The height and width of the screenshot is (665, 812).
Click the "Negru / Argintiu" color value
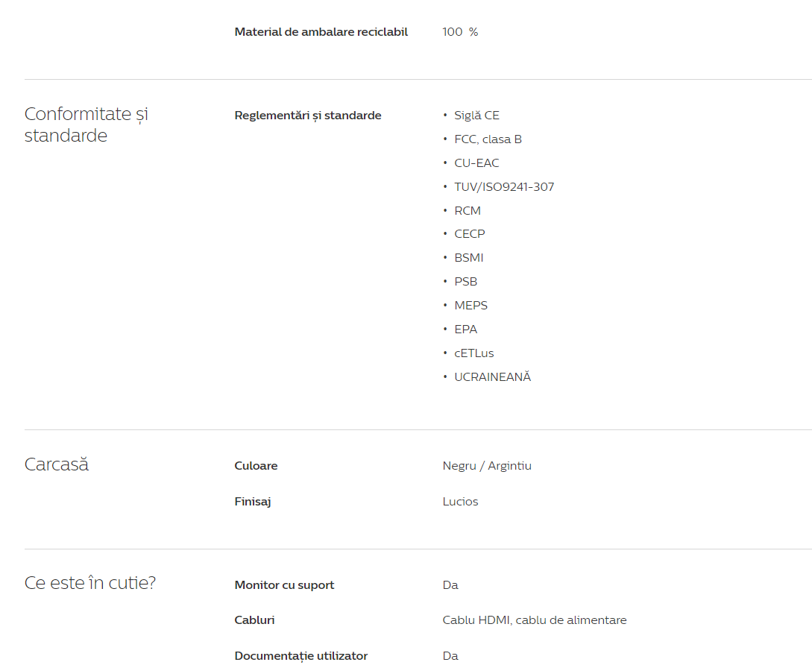(x=487, y=466)
